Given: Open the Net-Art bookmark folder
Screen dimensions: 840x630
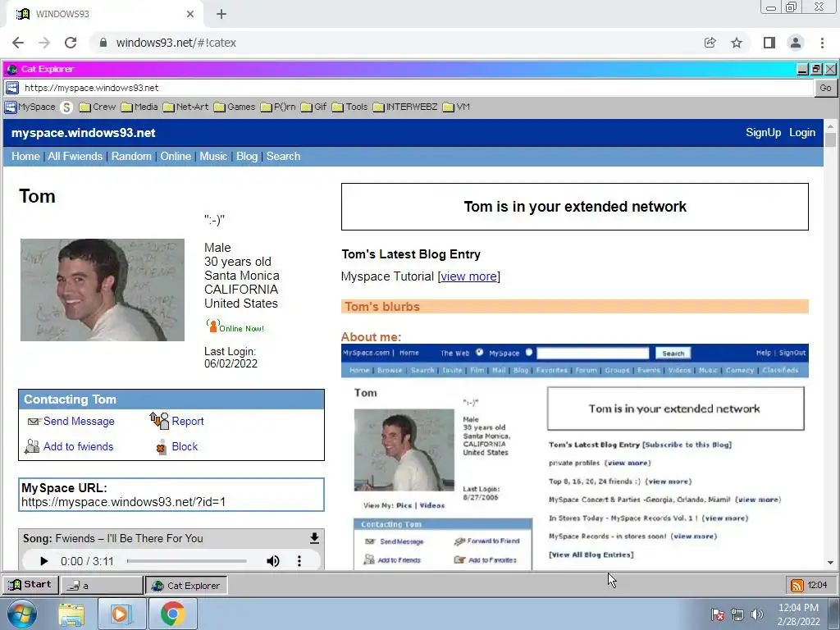Looking at the screenshot, I should click(x=186, y=107).
